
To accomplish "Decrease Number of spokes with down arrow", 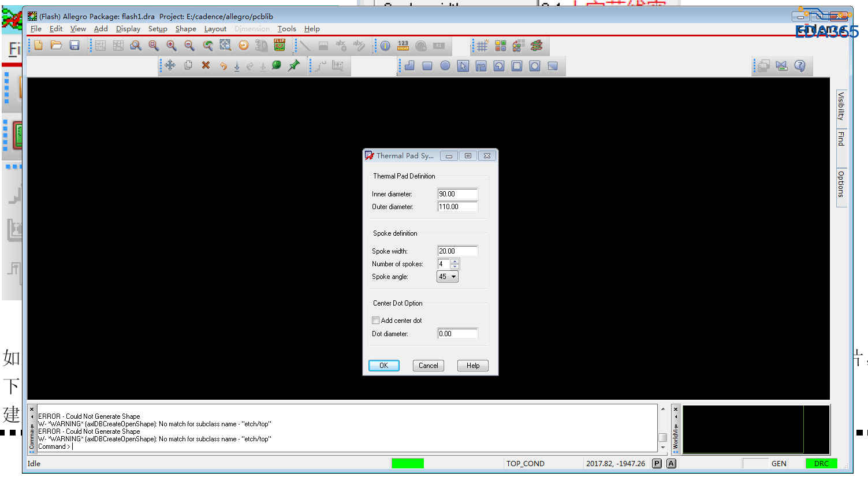I will pyautogui.click(x=455, y=267).
